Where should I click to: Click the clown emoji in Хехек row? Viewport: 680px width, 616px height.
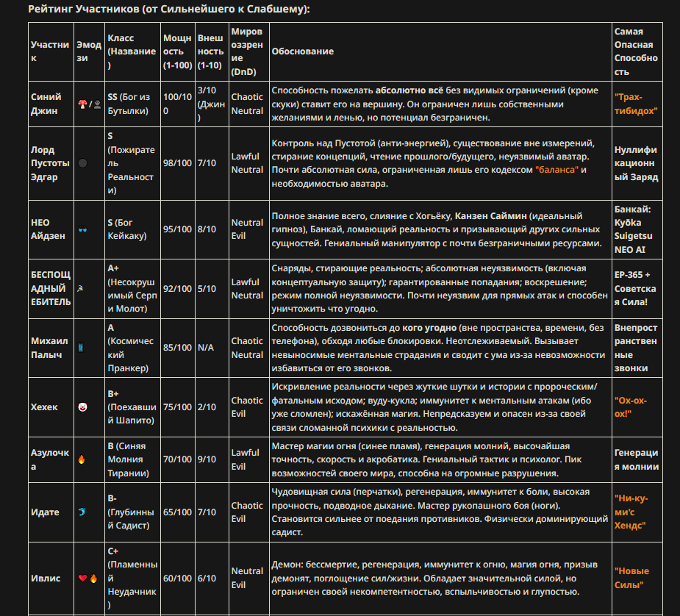82,407
